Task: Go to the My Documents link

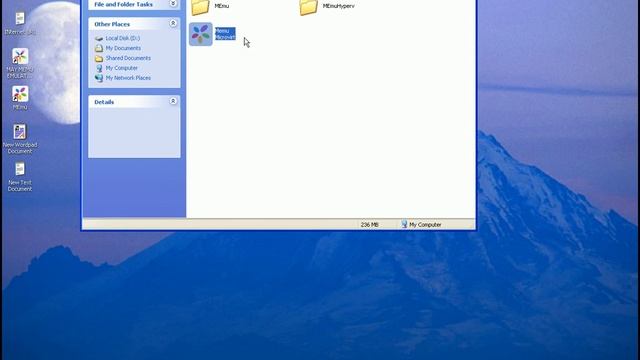Action: click(x=123, y=48)
